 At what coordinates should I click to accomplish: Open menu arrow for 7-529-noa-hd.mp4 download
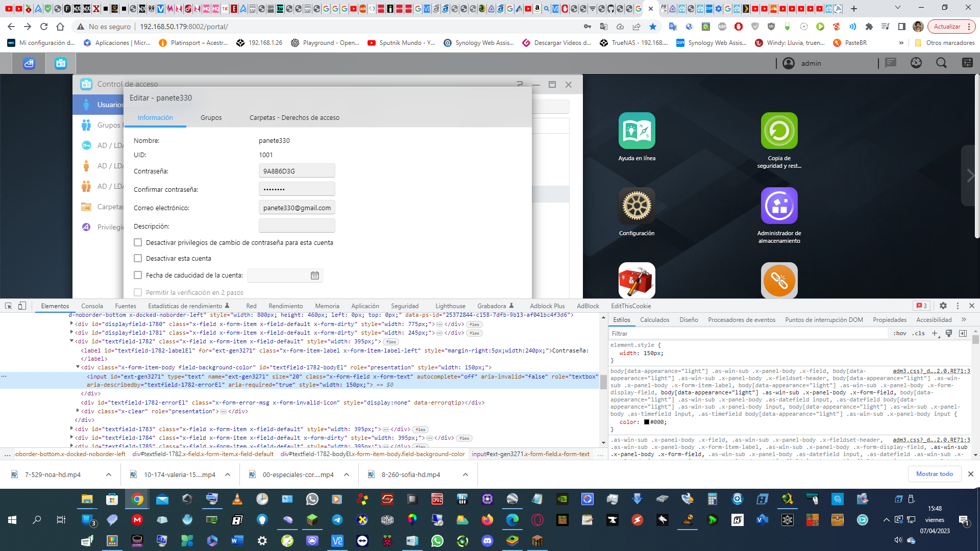tap(109, 474)
